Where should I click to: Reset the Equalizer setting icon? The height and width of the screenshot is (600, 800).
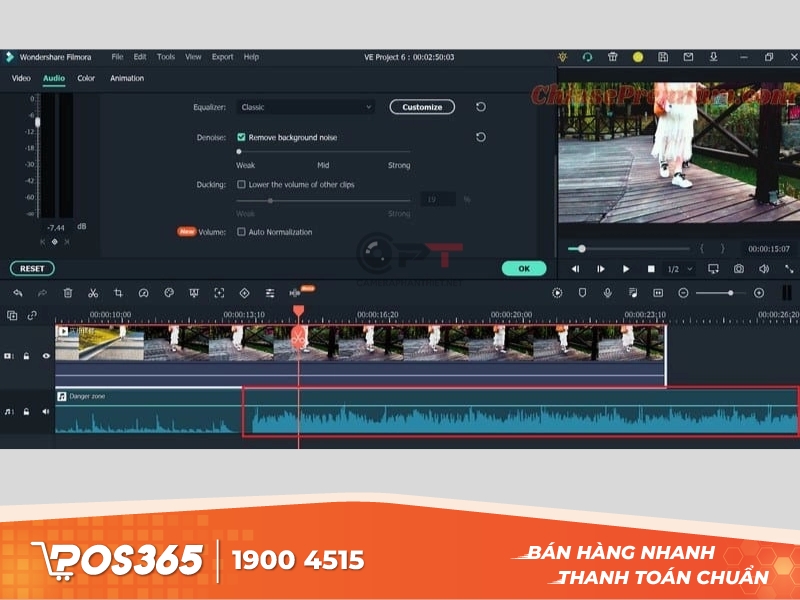coord(481,107)
